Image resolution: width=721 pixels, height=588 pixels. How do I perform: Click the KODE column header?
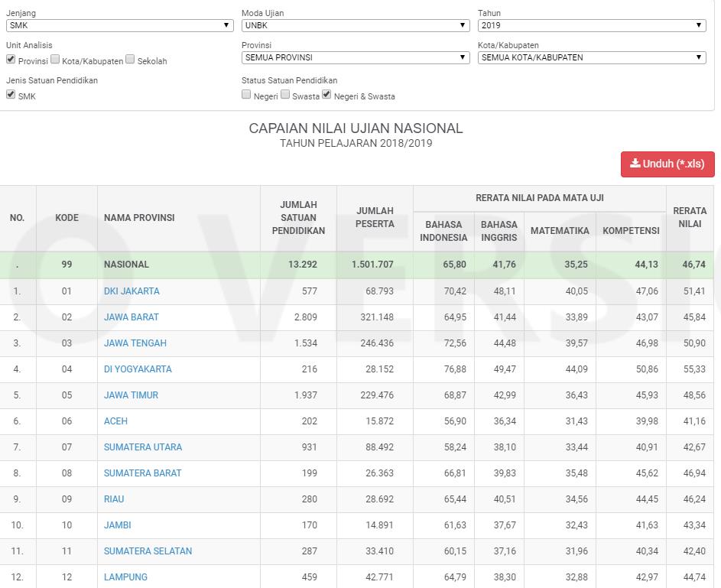tap(67, 218)
